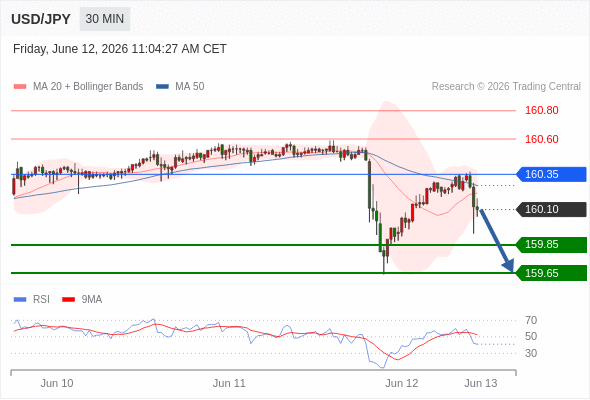Click the 'RSI' legend label
Viewport: 590px width, 400px height.
(41, 300)
